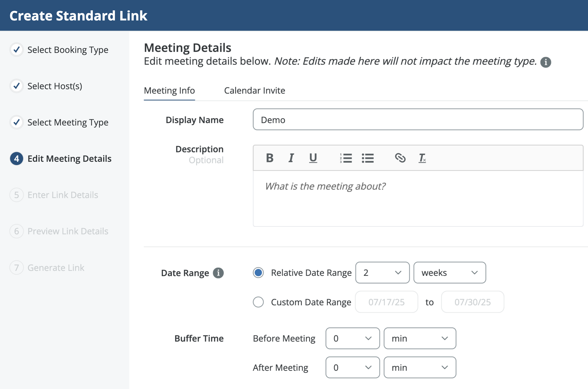Insert a bulleted list in description
The width and height of the screenshot is (588, 389).
[367, 158]
